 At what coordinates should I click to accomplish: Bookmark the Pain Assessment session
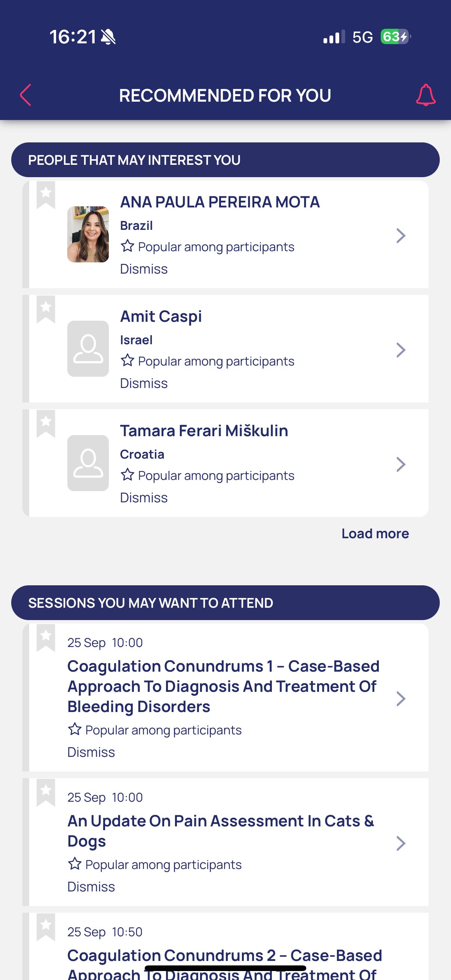coord(46,792)
